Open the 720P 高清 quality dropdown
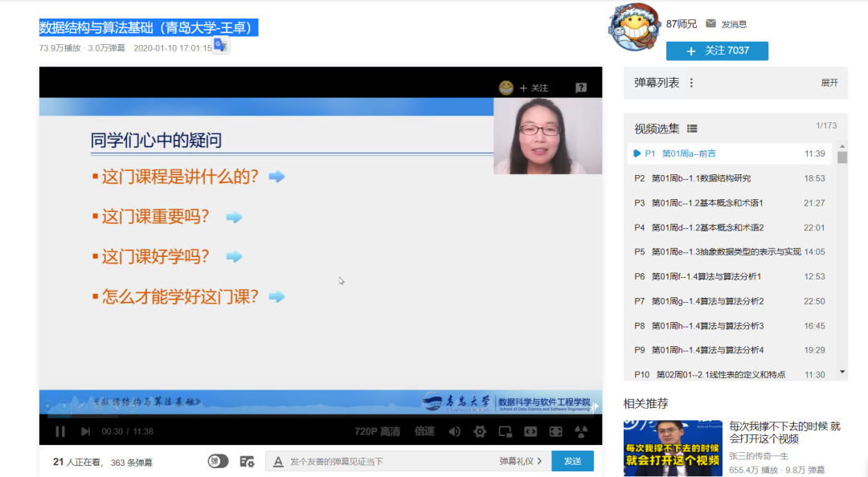 (378, 431)
